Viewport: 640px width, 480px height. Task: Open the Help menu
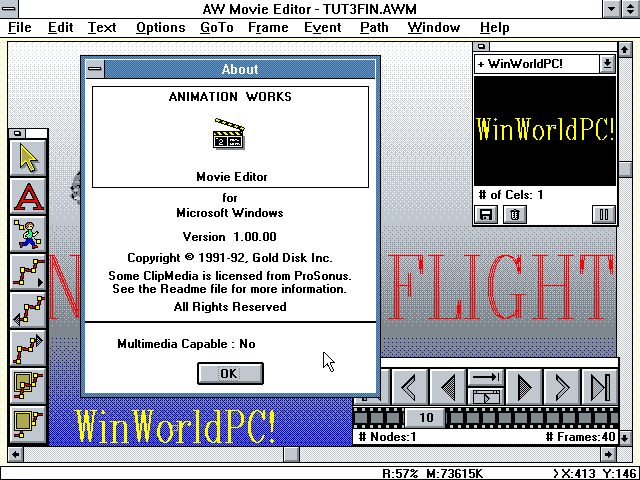point(494,28)
